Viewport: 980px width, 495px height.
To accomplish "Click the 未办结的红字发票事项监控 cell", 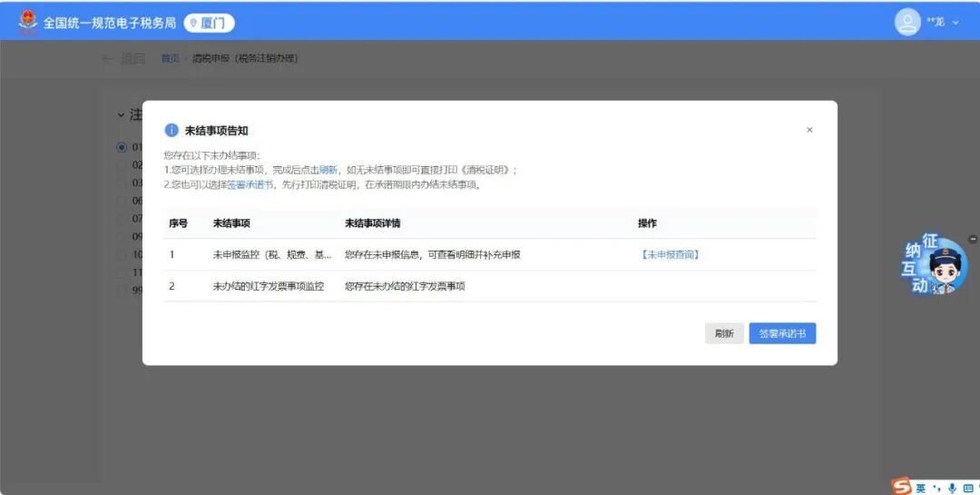I will (x=268, y=286).
